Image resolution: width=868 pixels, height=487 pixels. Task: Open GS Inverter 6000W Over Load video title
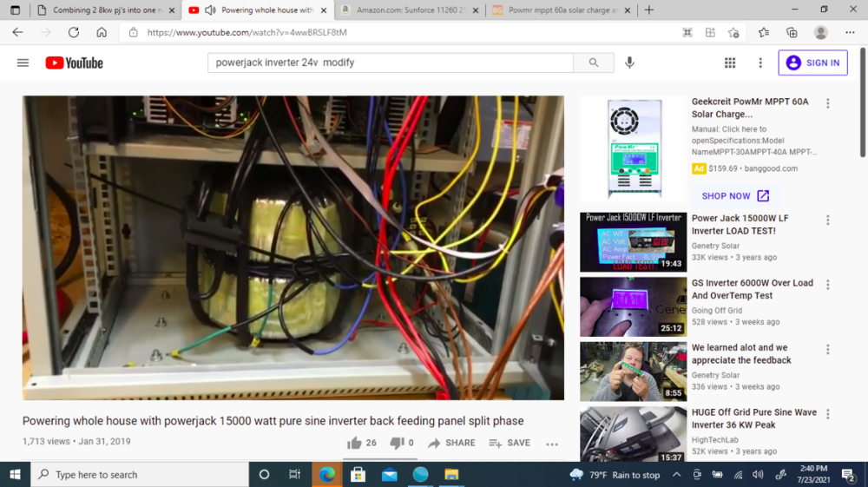pyautogui.click(x=753, y=289)
